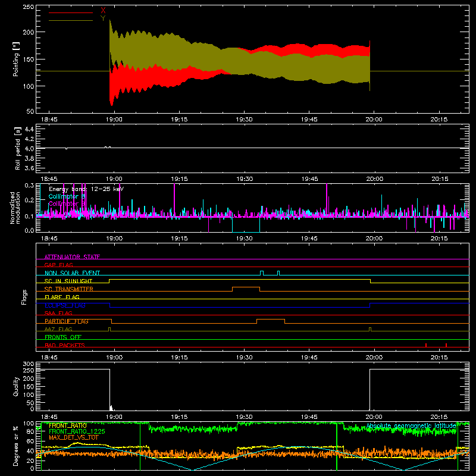Click the orange MAX_DET_VS_TOT legend label

(74, 437)
